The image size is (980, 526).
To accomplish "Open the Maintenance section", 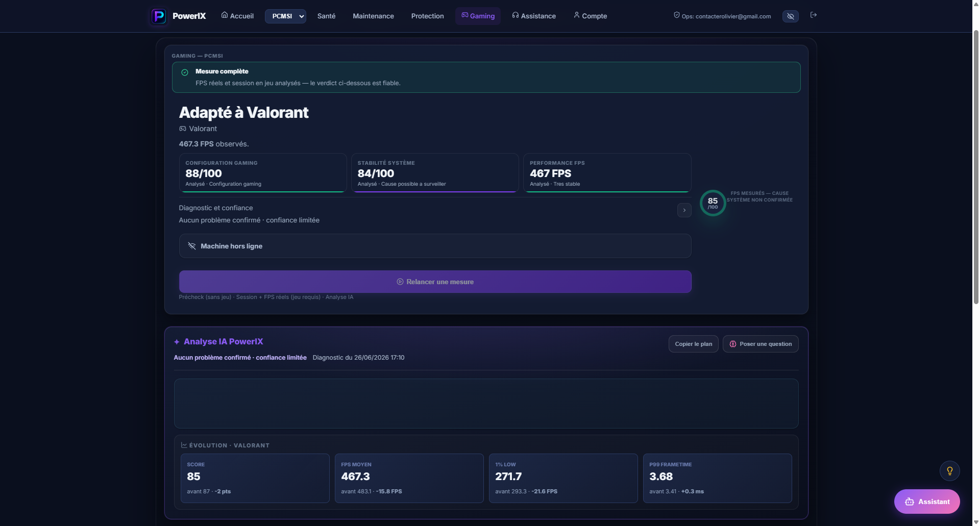I will [373, 16].
